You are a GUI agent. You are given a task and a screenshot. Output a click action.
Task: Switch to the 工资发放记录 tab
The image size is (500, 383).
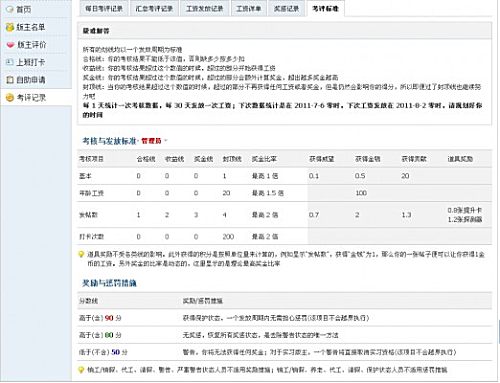205,8
